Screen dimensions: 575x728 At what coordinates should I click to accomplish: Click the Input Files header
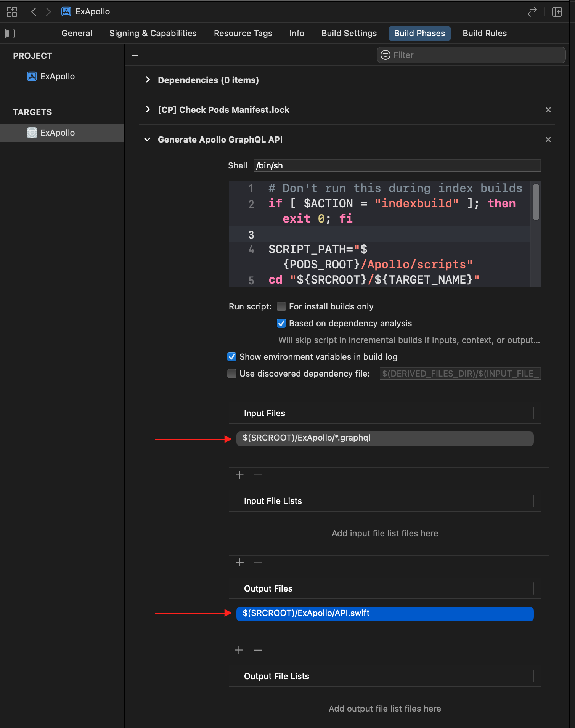pyautogui.click(x=264, y=414)
